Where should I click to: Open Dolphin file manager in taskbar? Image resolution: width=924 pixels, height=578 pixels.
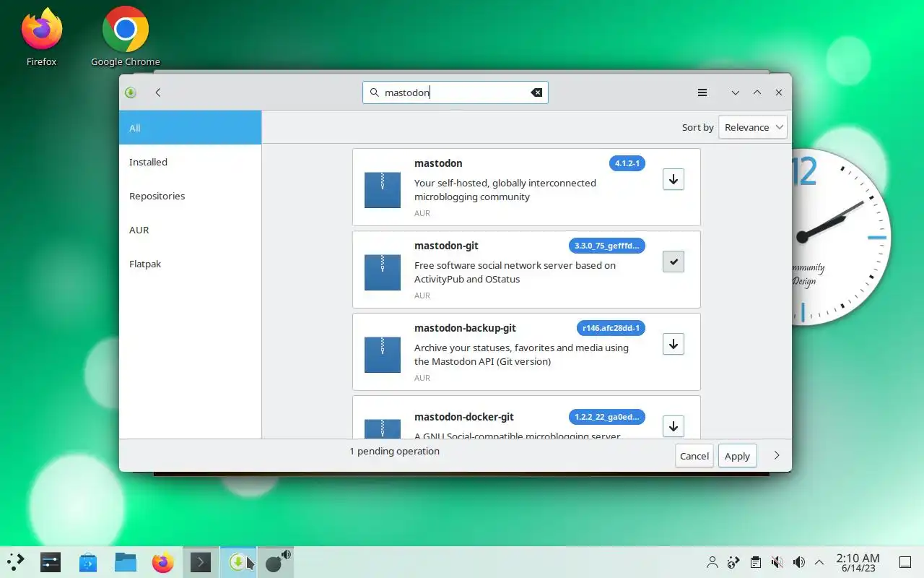(126, 562)
